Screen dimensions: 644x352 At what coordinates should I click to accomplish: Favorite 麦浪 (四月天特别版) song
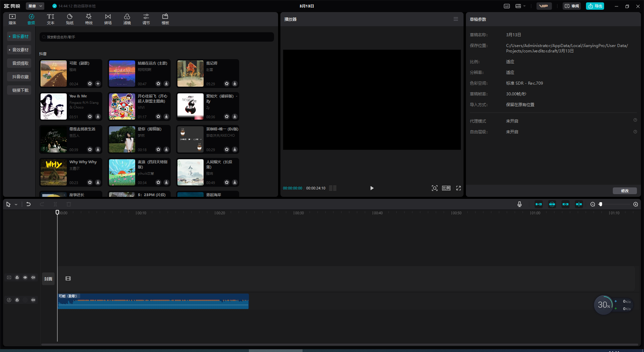(158, 182)
